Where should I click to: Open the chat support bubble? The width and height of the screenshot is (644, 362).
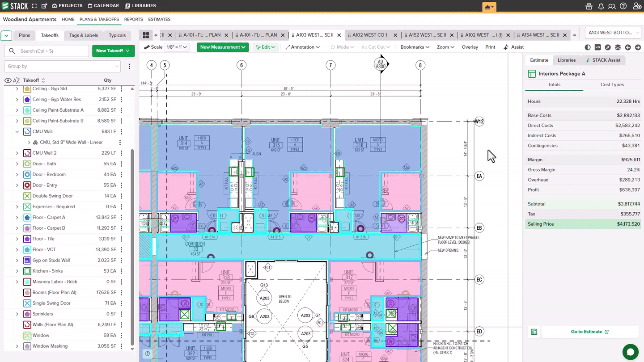tap(631, 352)
